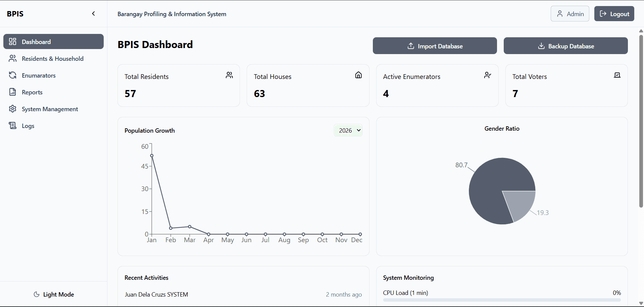Viewport: 644px width, 307px height.
Task: Click the Import Database button
Action: tap(435, 46)
